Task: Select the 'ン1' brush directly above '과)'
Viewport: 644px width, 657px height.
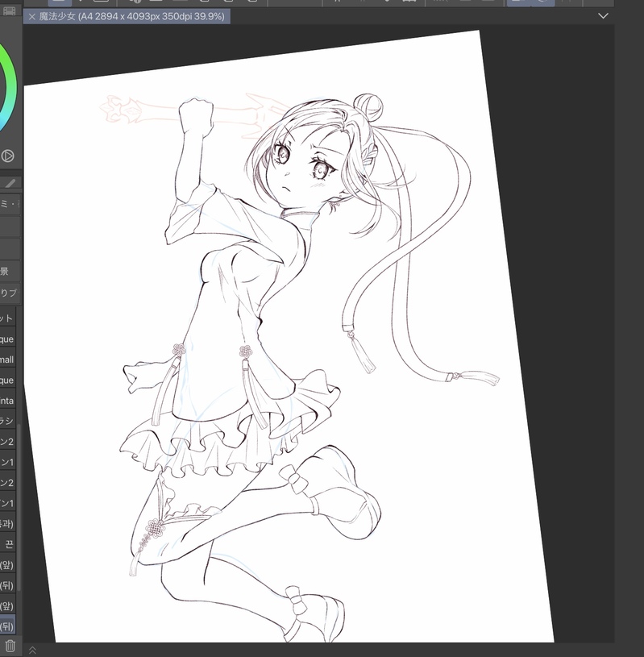Action: pos(7,503)
